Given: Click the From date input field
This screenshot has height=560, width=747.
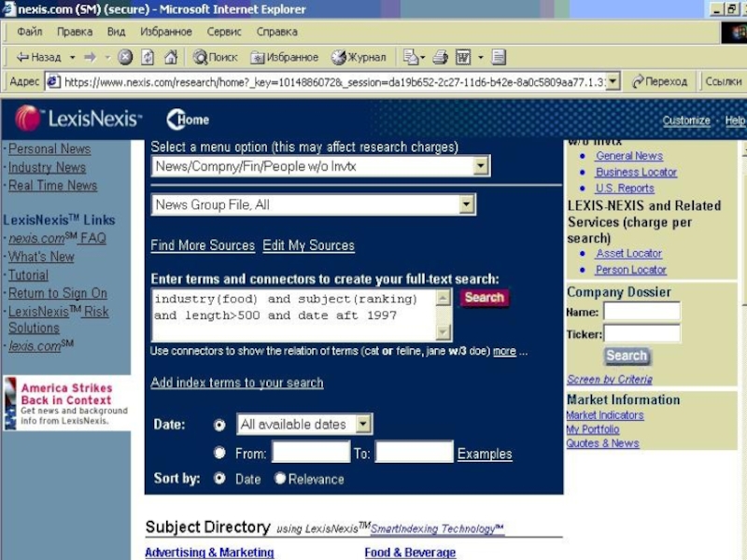Looking at the screenshot, I should (x=311, y=452).
